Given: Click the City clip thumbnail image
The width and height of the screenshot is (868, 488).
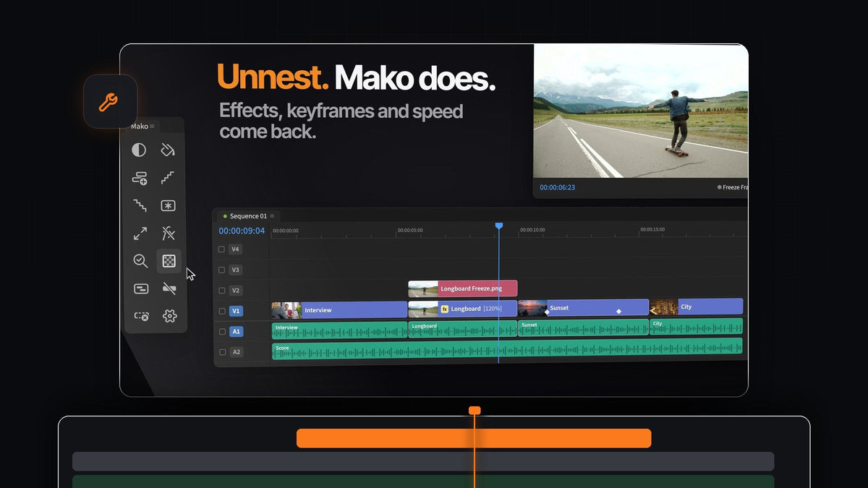Looking at the screenshot, I should point(664,307).
